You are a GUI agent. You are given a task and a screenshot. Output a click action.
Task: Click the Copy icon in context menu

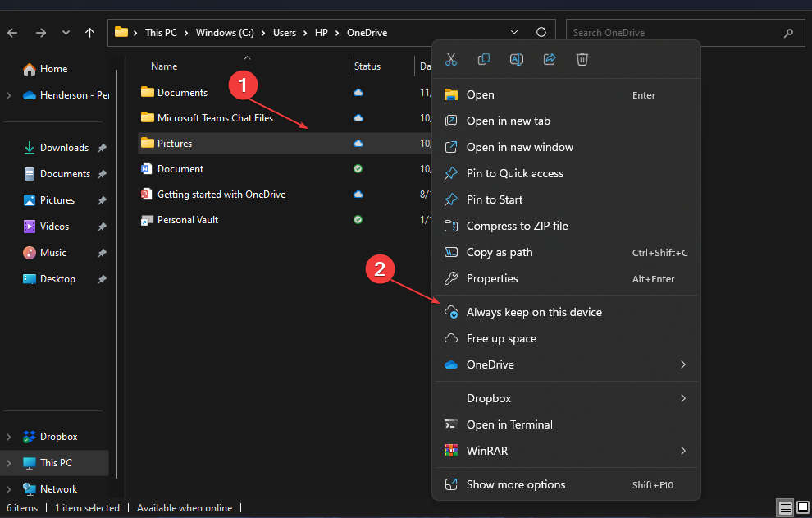tap(484, 59)
